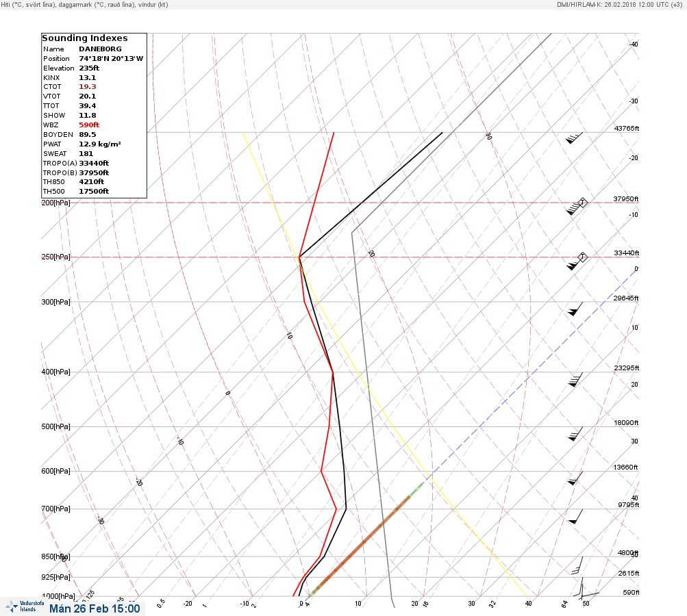687x616 pixels.
Task: Click the 590ft height label on right axis
Action: [x=632, y=592]
